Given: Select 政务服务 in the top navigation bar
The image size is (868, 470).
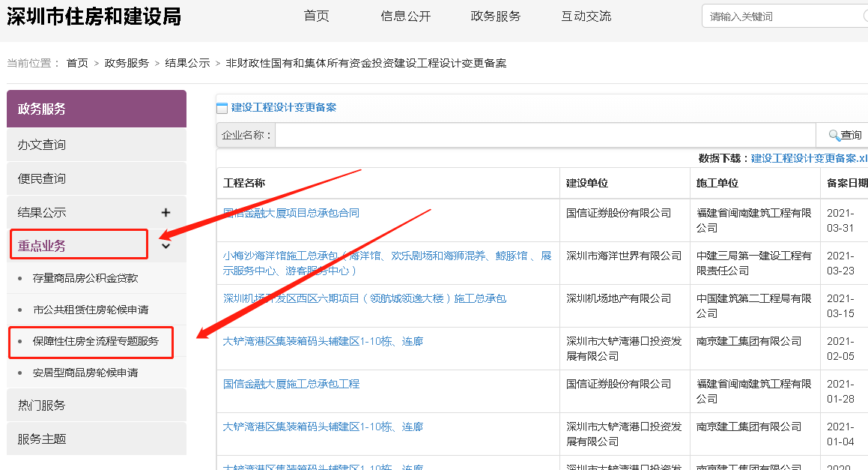Looking at the screenshot, I should 495,16.
